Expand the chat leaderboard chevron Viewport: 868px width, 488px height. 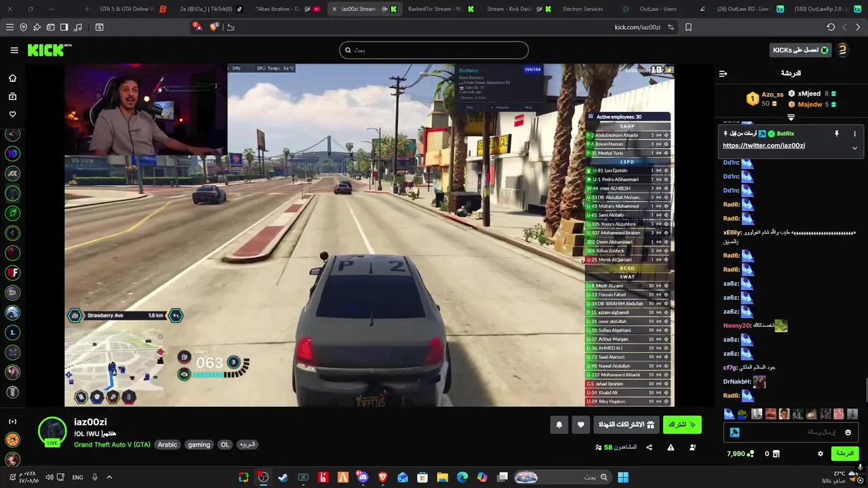pos(791,117)
